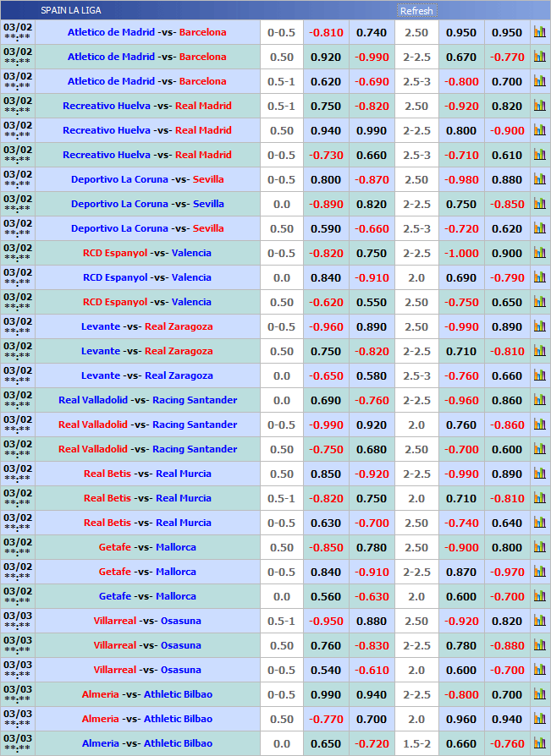Pick 0.990 home odds in Almeria 0-0.5 row
This screenshot has width=551, height=756.
(x=326, y=695)
